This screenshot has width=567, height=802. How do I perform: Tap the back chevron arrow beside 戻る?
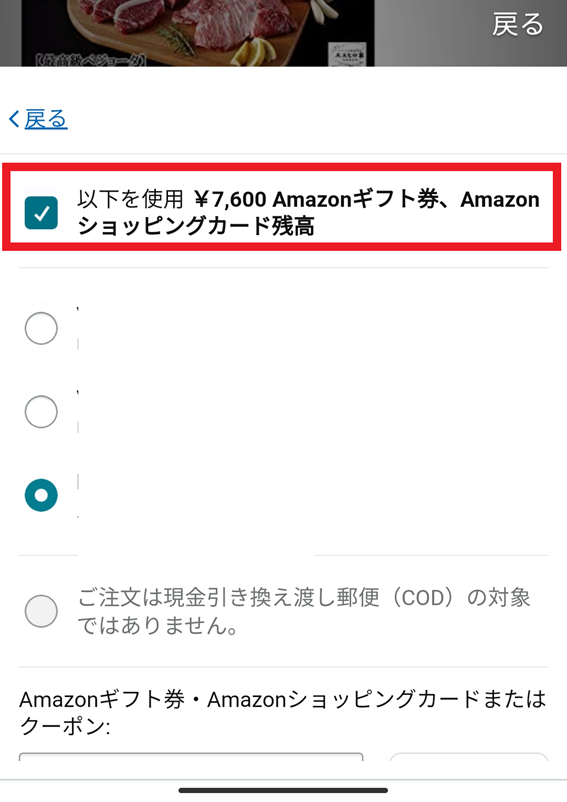click(x=14, y=119)
